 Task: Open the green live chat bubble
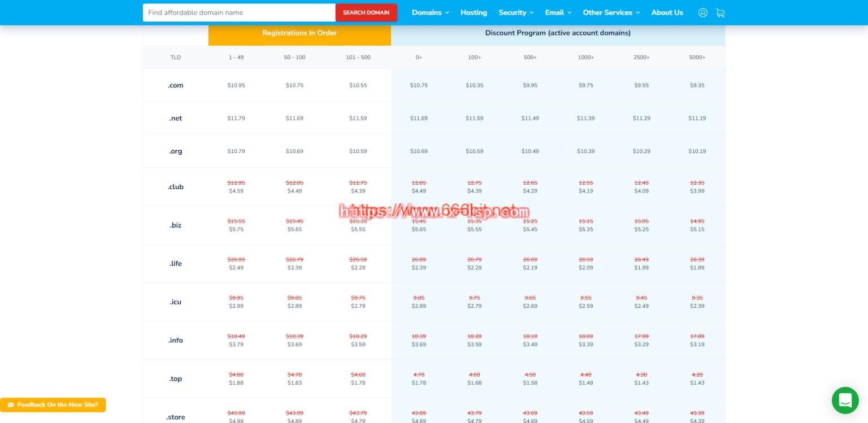(x=845, y=400)
